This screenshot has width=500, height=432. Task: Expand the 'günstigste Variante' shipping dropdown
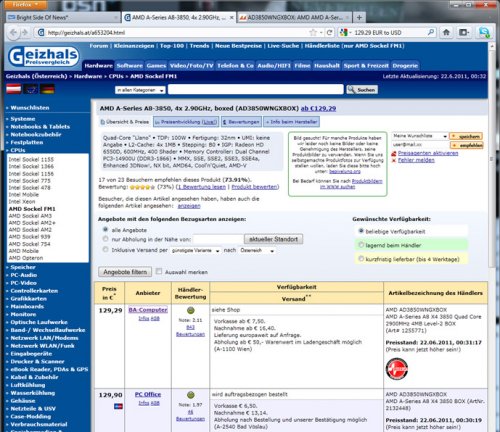coord(195,250)
